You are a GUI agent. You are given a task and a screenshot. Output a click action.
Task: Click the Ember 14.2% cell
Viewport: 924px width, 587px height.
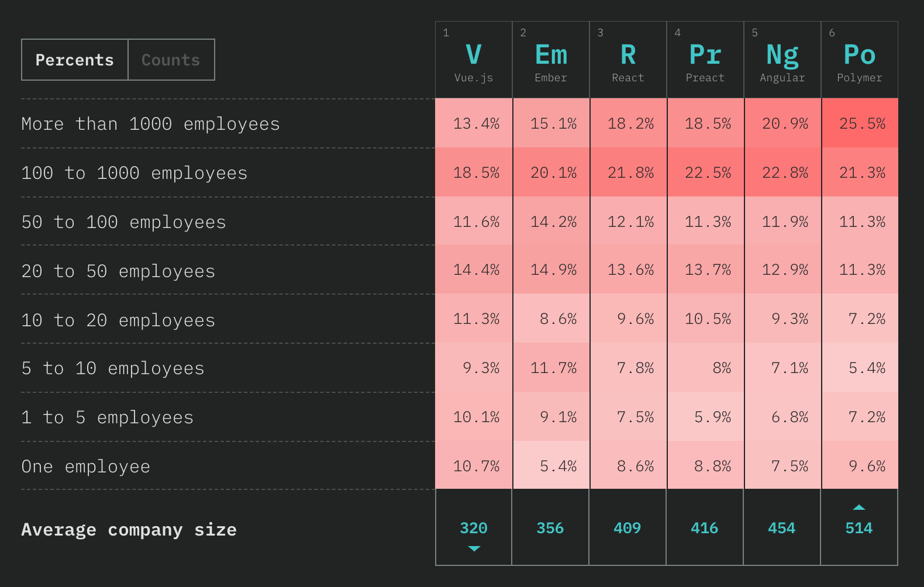[x=551, y=222]
